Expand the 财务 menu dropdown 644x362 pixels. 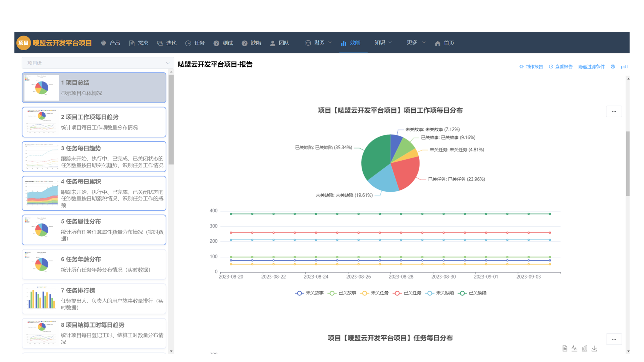(318, 43)
